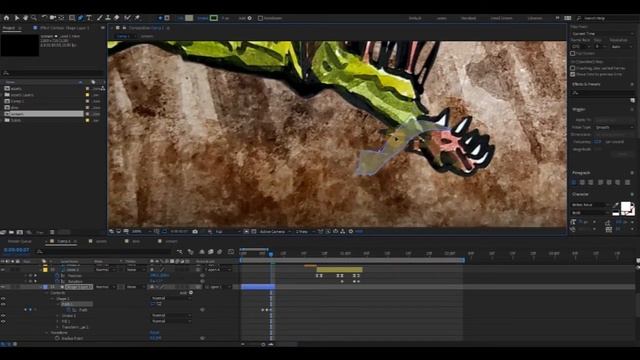Click the Home icon in the toolbar

[x=6, y=18]
